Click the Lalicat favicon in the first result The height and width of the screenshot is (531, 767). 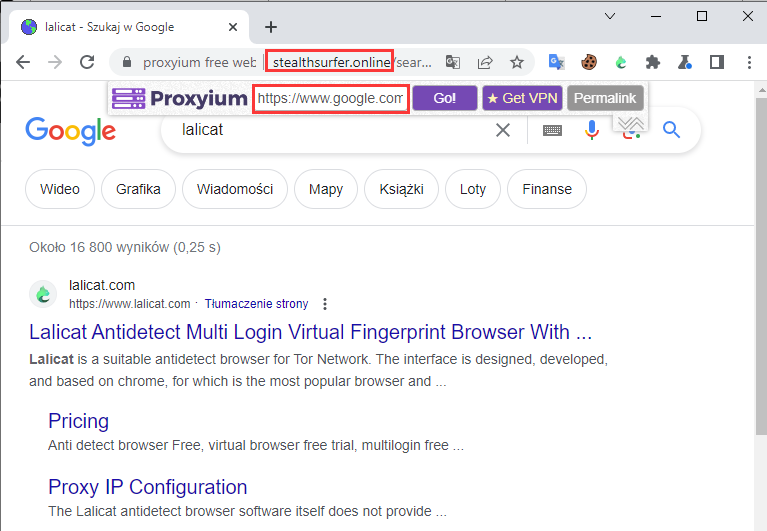[43, 294]
